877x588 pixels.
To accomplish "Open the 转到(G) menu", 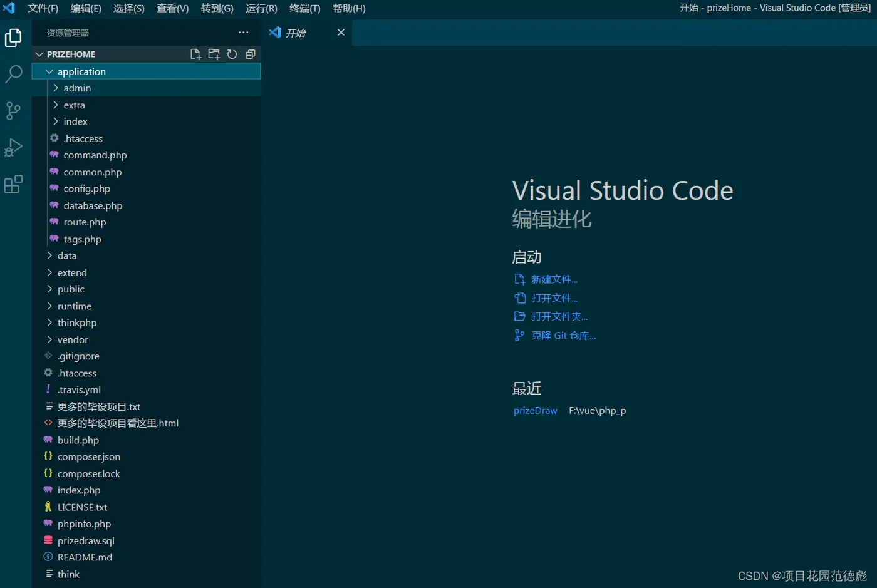I will (217, 8).
